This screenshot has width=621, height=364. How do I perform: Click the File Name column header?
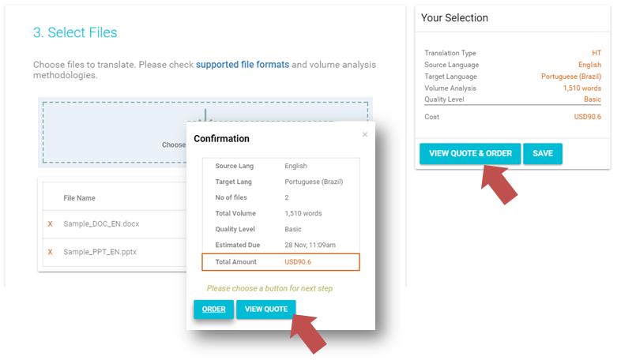pos(79,198)
